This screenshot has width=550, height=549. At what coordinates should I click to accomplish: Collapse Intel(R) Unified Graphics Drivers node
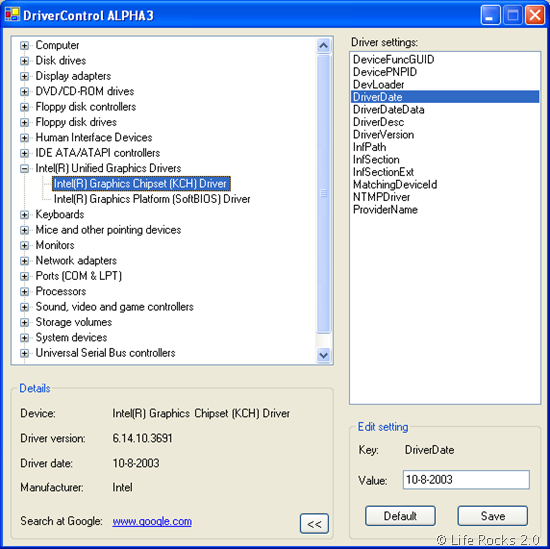point(24,169)
